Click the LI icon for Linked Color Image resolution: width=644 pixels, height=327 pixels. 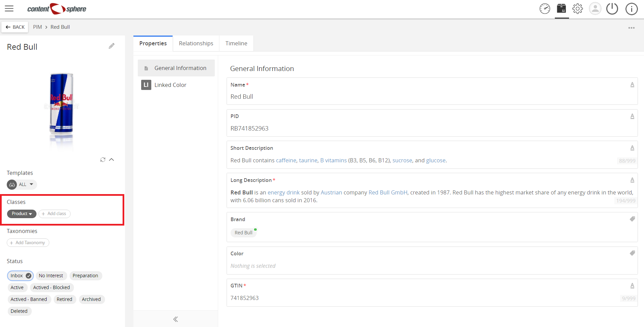pos(146,85)
